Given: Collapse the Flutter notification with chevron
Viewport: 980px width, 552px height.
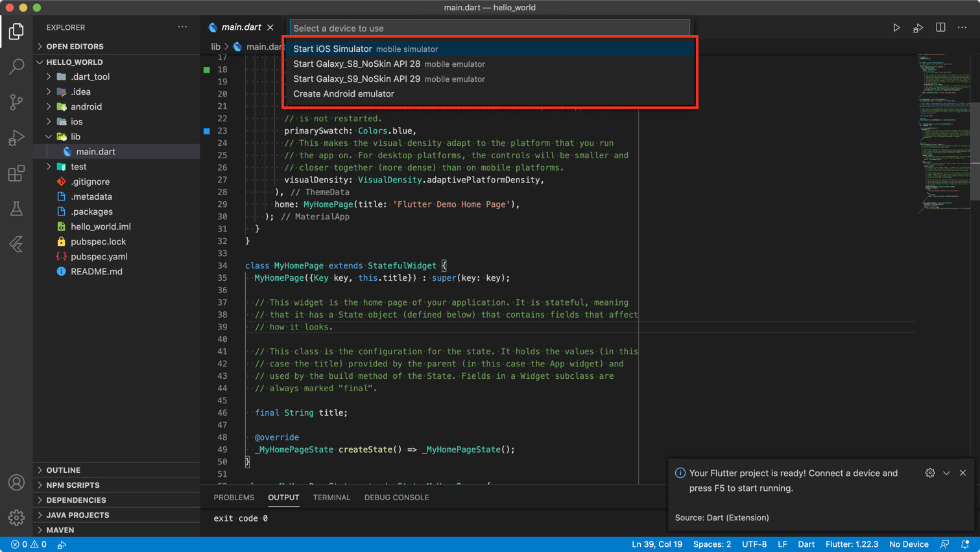Looking at the screenshot, I should [x=946, y=473].
